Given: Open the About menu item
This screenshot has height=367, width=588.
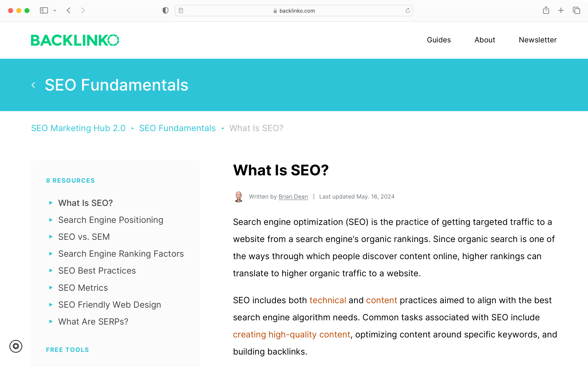Looking at the screenshot, I should click(x=484, y=40).
